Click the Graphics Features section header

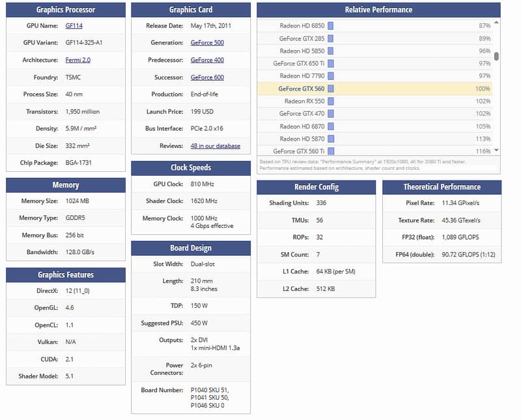pos(66,275)
